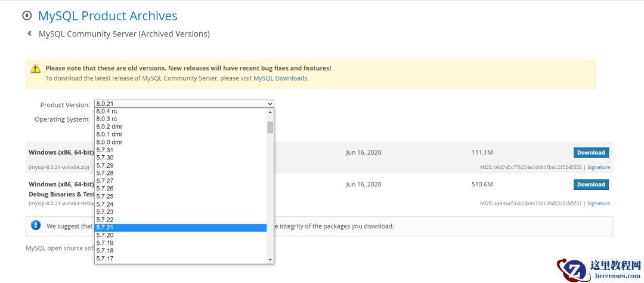Download the 111.1M Windows ZIP archive
644x283 pixels.
click(591, 153)
